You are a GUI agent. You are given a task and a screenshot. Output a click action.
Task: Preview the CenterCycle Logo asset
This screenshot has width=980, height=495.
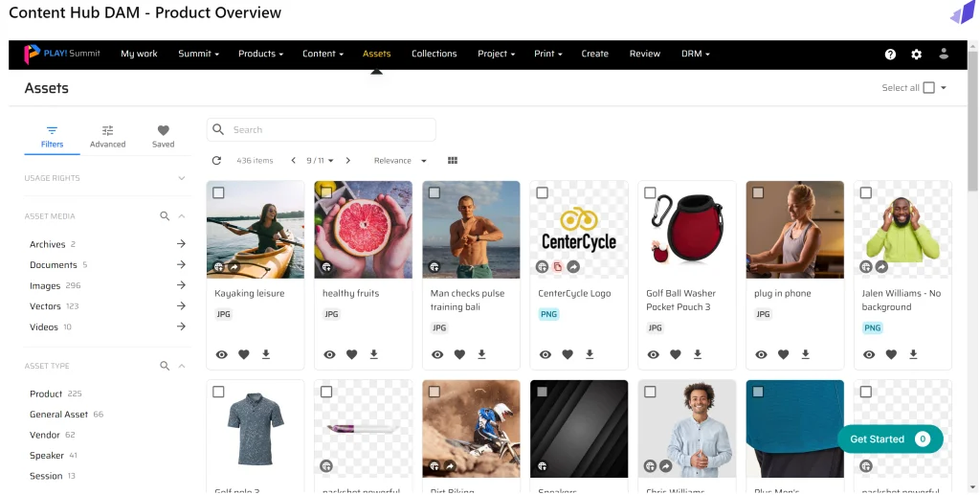[x=546, y=354]
